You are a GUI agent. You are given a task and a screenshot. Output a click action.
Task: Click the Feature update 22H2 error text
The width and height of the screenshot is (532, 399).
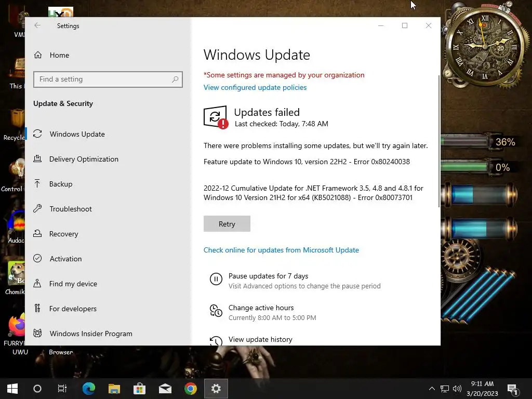pos(307,162)
